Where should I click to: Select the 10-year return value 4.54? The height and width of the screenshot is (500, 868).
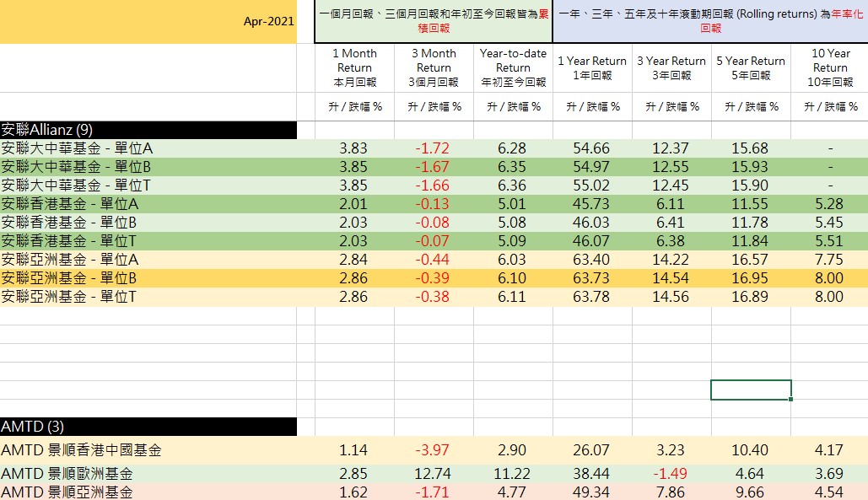click(829, 492)
